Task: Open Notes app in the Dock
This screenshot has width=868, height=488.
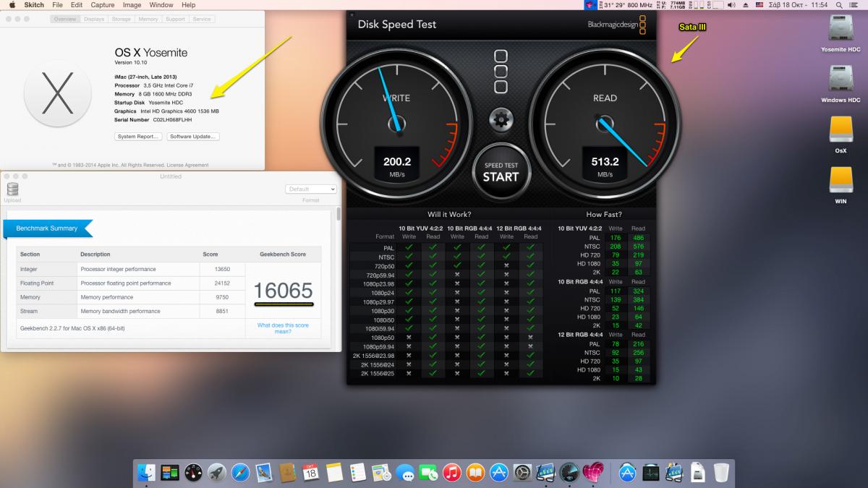Action: pos(334,473)
